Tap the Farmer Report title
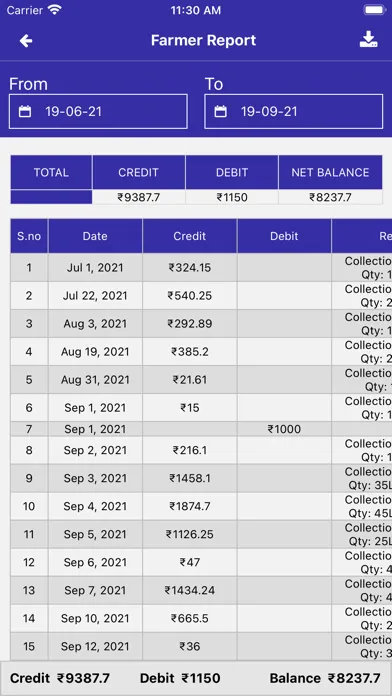Screen dimensions: 392x696 click(203, 40)
